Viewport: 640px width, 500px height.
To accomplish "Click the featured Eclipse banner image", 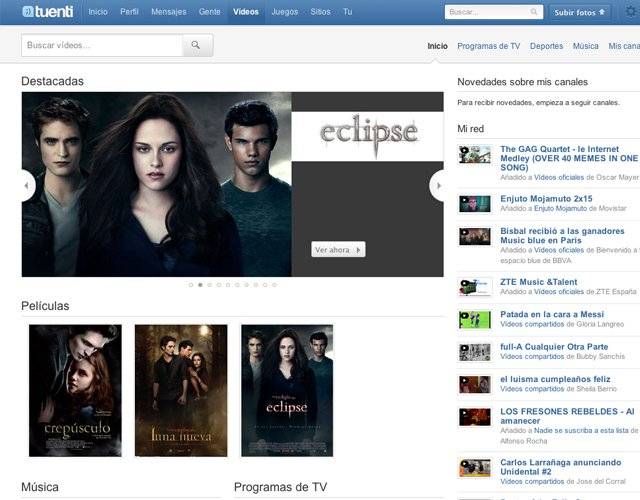I will [x=233, y=184].
